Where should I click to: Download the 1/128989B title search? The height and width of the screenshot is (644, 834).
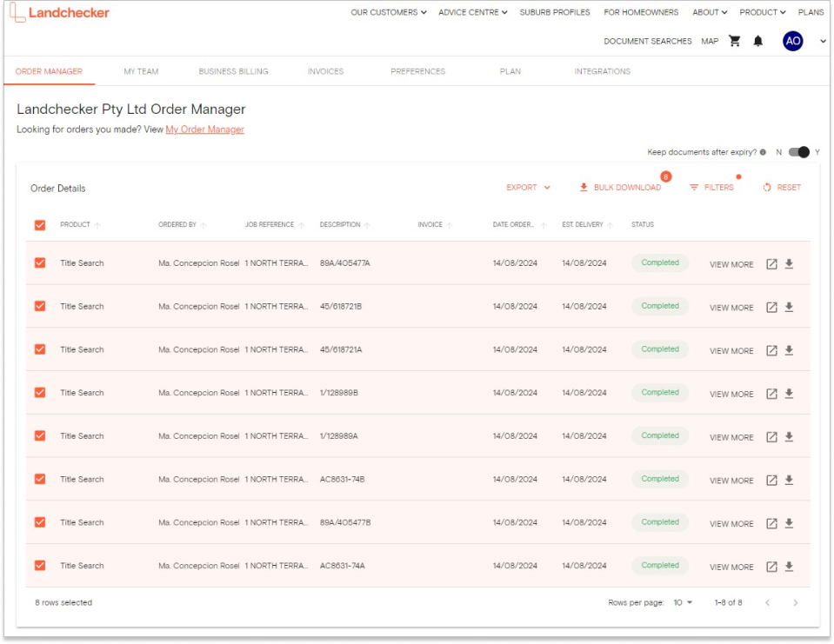point(790,394)
